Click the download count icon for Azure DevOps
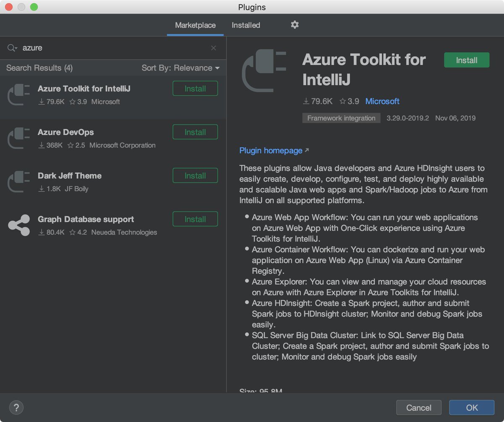The image size is (504, 422). click(41, 145)
